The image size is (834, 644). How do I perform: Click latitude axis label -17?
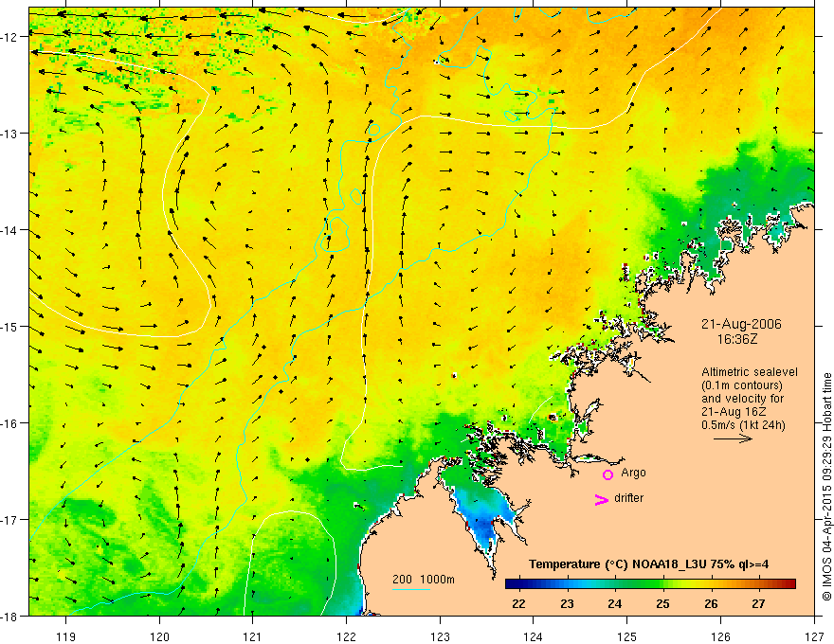tap(9, 520)
